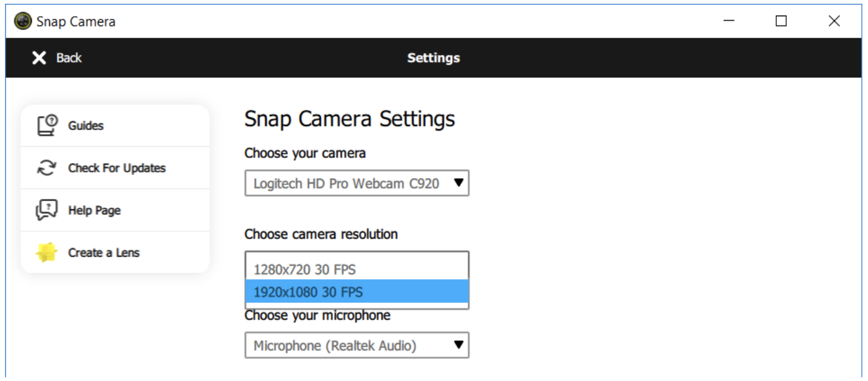Click the Choose camera resolution label
This screenshot has width=868, height=381.
321,234
